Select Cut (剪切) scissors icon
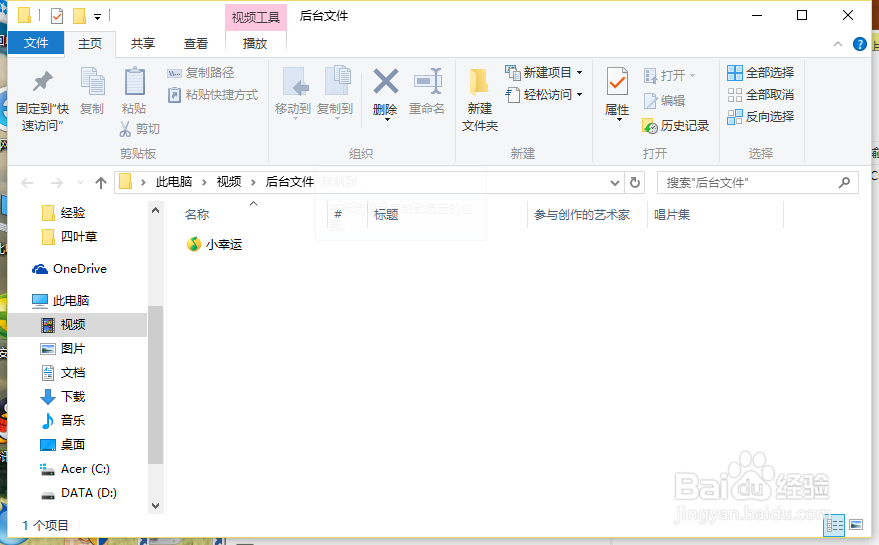Viewport: 879px width, 545px height. 125,130
